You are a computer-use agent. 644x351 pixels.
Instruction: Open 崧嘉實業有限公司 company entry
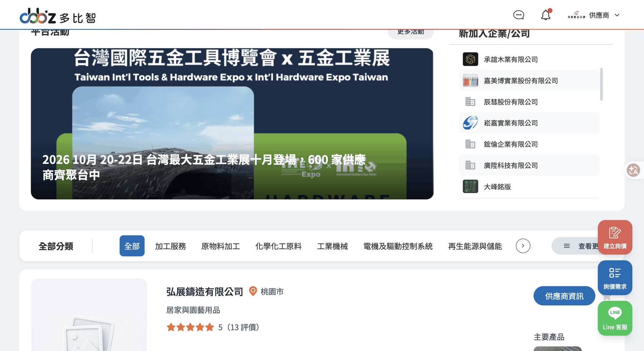(x=529, y=123)
